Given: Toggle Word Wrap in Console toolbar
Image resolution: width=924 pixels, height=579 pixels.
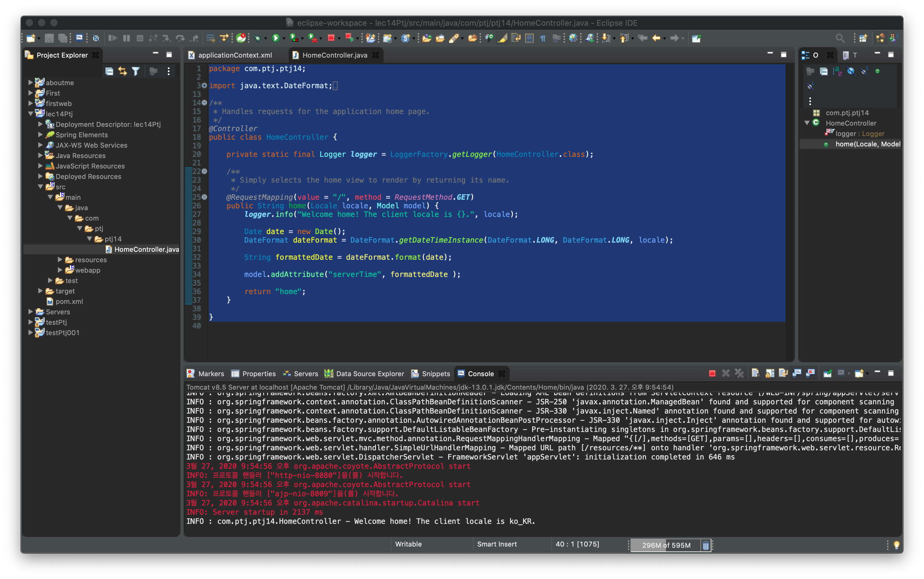Looking at the screenshot, I should (783, 373).
